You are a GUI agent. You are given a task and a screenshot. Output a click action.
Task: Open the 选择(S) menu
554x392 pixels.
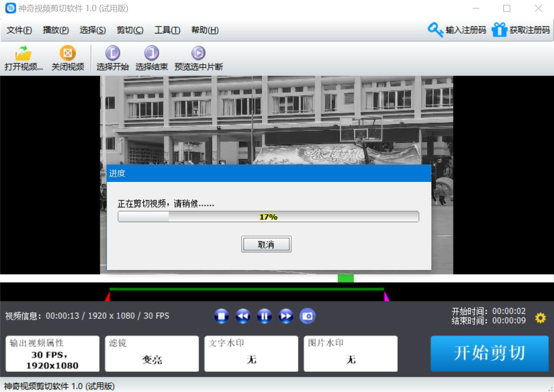coord(93,30)
